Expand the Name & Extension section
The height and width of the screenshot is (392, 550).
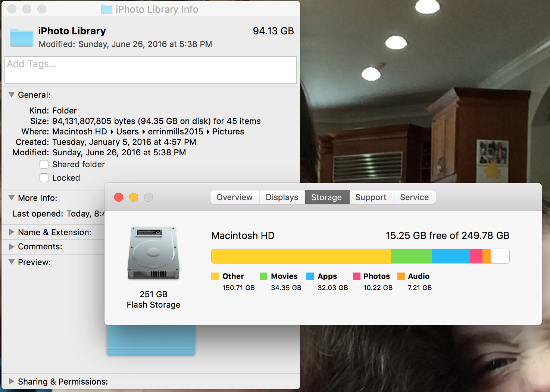12,232
